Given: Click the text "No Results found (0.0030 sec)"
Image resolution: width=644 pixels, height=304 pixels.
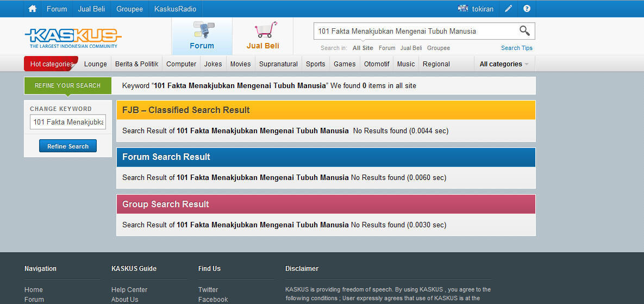Looking at the screenshot, I should pyautogui.click(x=398, y=225).
